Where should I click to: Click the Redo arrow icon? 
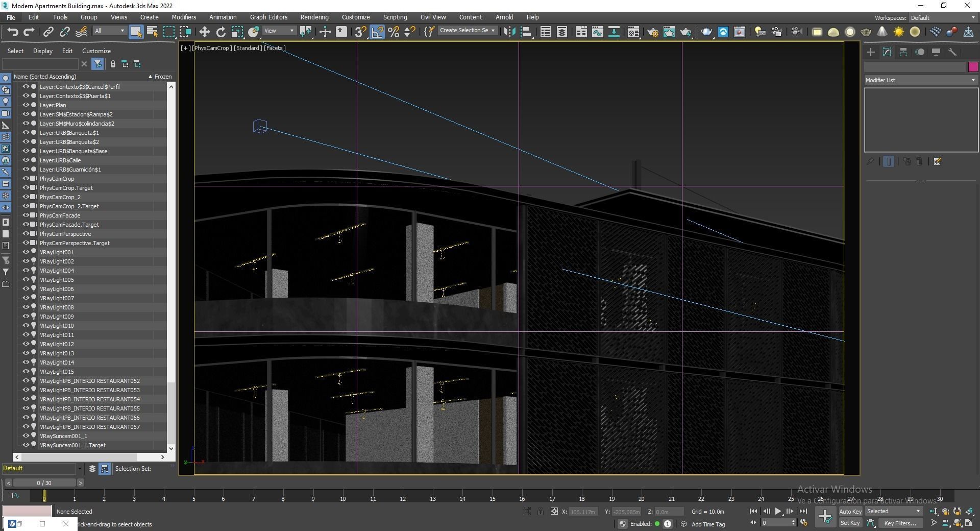point(29,32)
